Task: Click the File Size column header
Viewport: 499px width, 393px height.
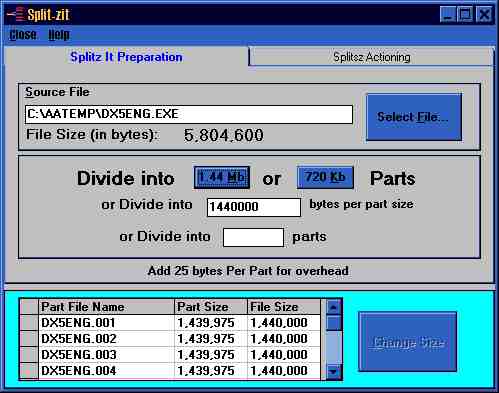Action: [284, 307]
